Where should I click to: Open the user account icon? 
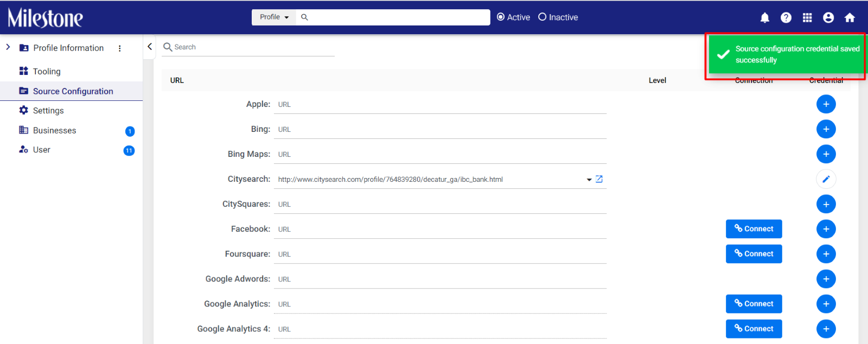coord(828,18)
